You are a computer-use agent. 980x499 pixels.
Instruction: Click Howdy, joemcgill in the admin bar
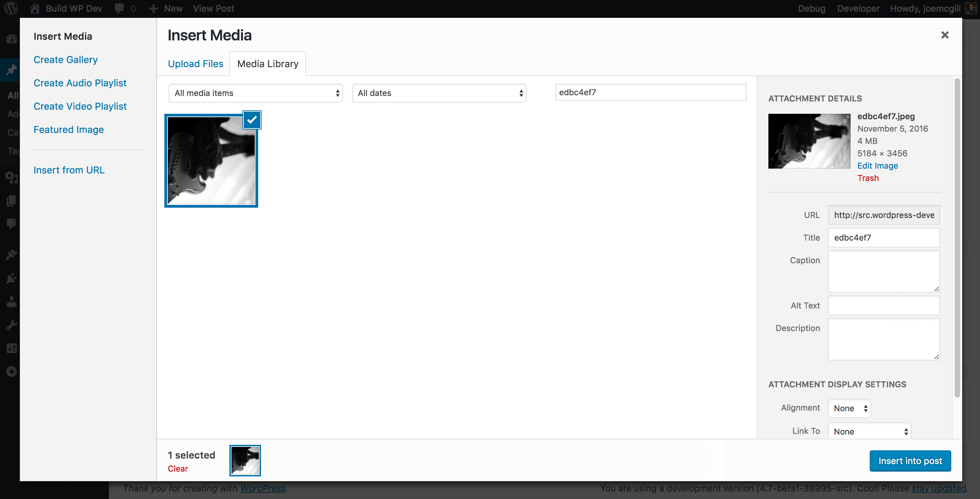[925, 8]
